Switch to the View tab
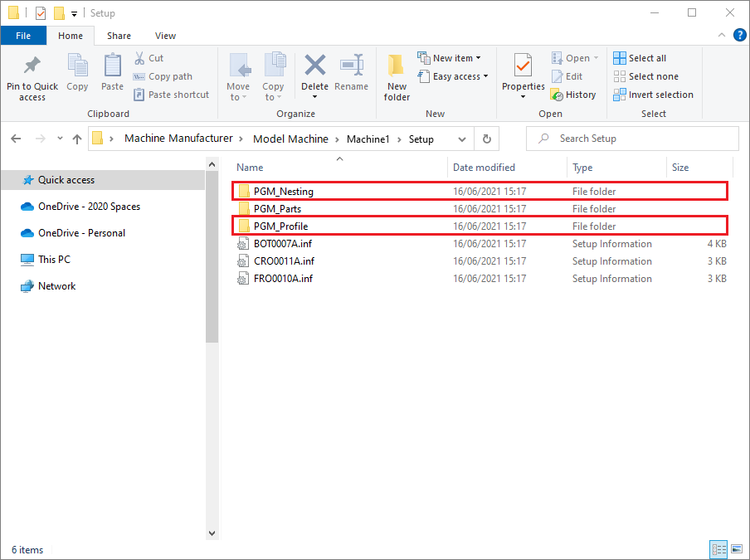 (165, 36)
